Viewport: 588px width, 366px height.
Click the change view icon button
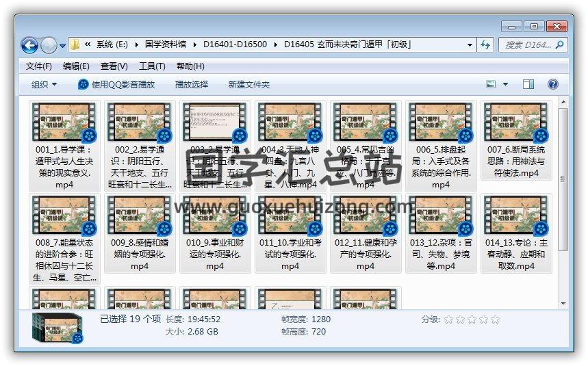coord(491,84)
